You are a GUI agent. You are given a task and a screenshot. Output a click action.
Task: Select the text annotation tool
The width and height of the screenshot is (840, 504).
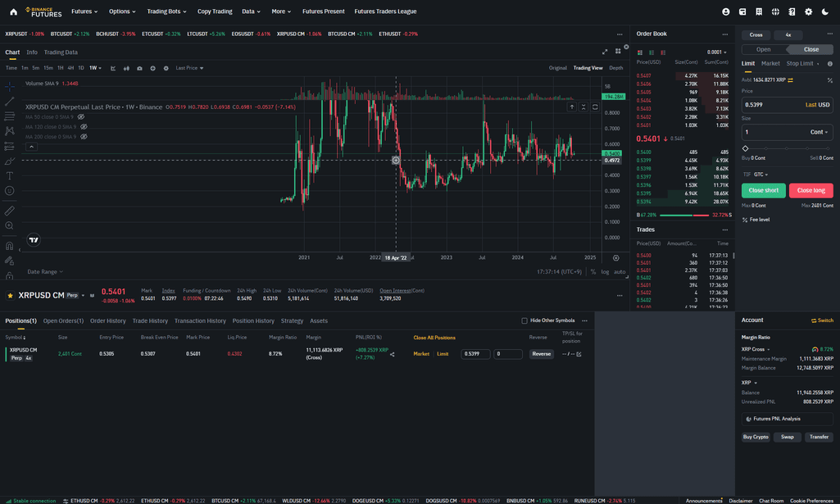point(10,175)
